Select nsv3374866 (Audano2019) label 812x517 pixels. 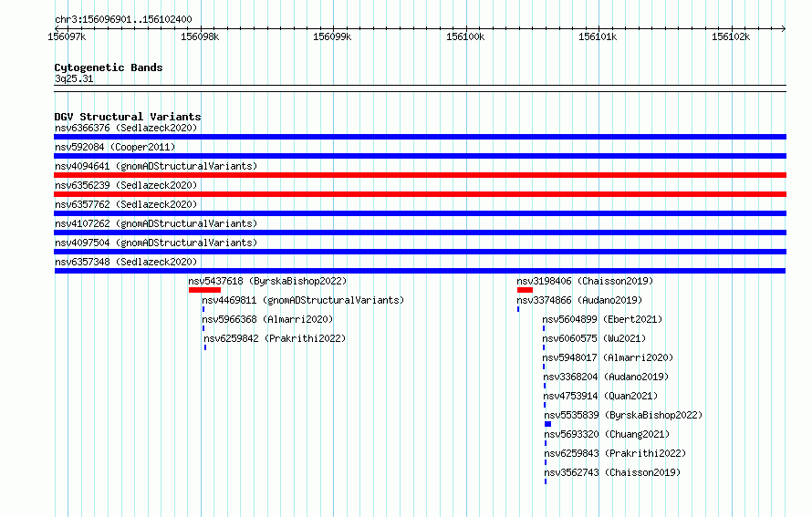coord(579,300)
